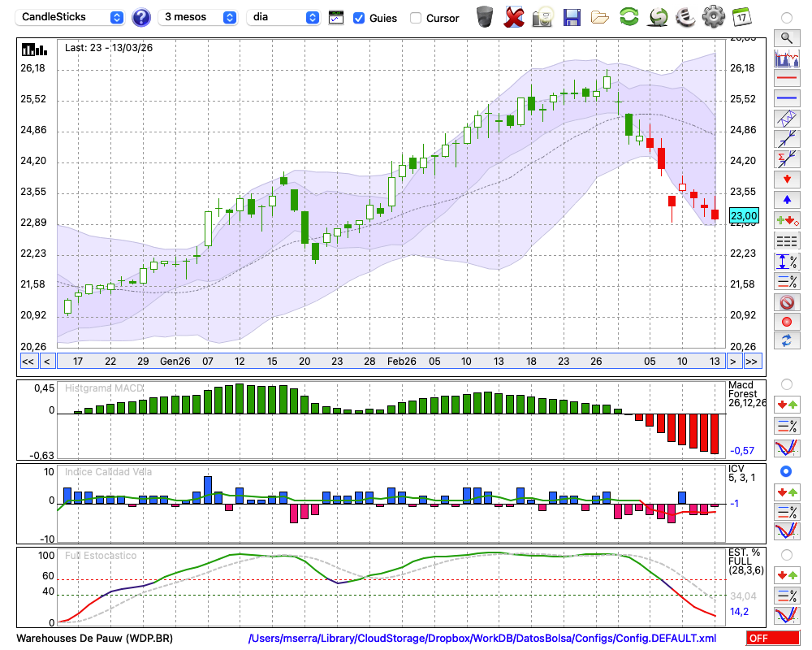
Task: Click the date timeline scroll bar
Action: tap(391, 362)
